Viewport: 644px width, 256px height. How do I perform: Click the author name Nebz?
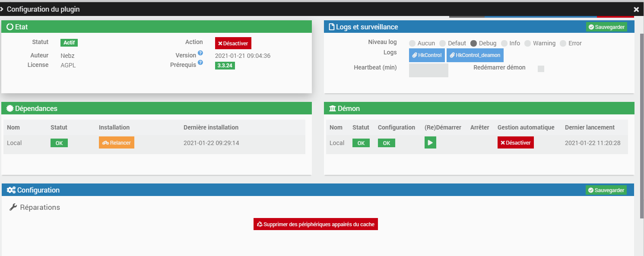coord(67,56)
